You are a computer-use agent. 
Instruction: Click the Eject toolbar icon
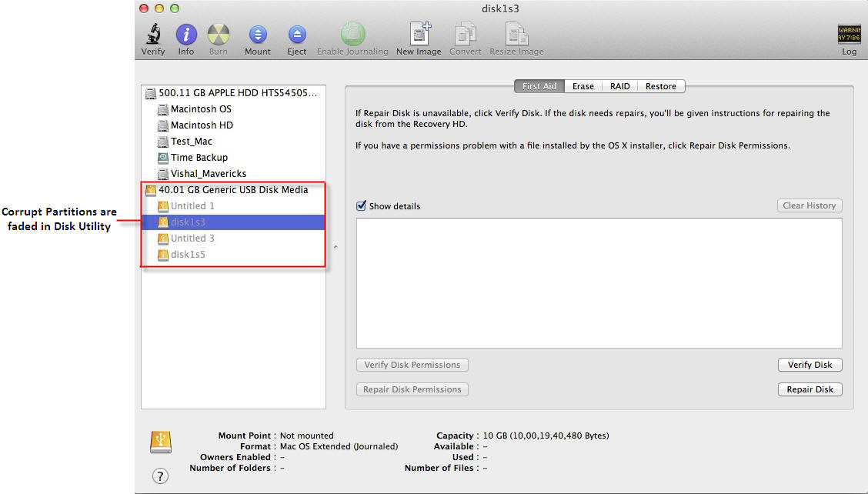297,35
